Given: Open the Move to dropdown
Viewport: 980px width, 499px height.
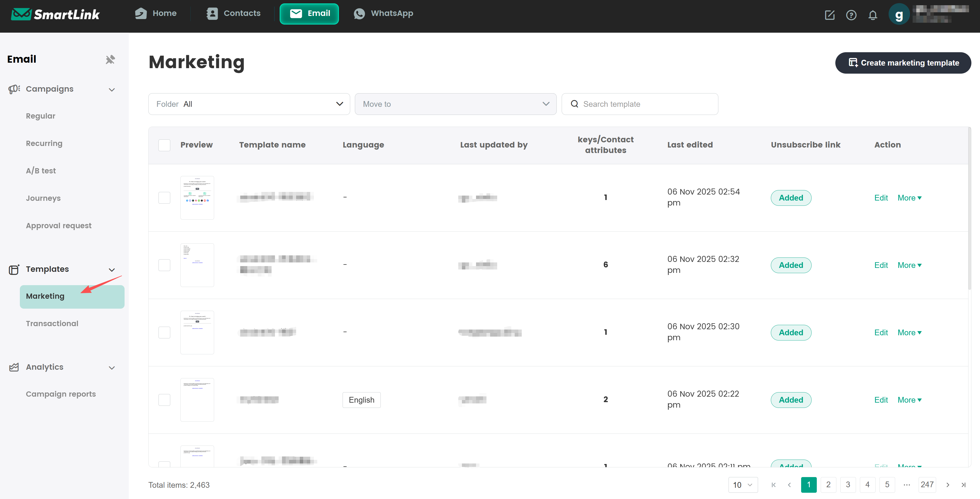Looking at the screenshot, I should pyautogui.click(x=455, y=104).
